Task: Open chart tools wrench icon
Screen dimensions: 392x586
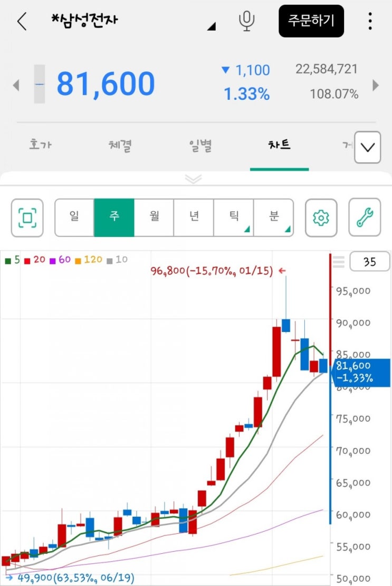Action: point(365,218)
